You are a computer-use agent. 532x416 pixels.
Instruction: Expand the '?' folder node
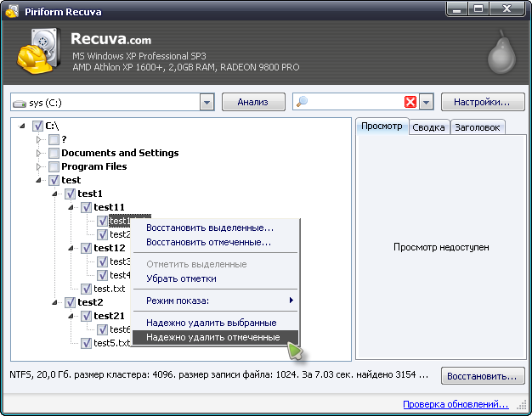pyautogui.click(x=38, y=139)
